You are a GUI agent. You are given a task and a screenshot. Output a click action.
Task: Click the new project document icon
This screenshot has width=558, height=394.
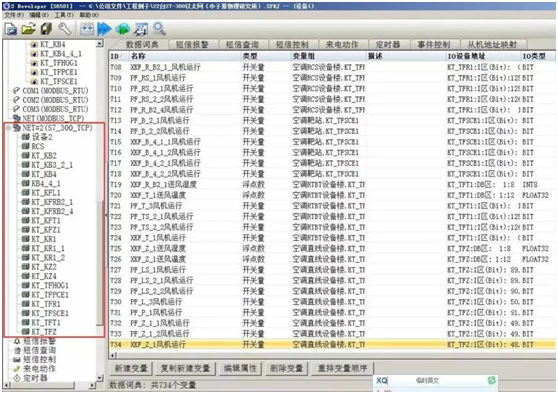coord(11,29)
